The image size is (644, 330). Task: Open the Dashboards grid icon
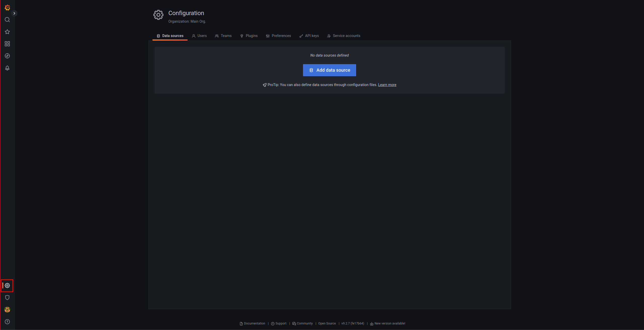7,44
